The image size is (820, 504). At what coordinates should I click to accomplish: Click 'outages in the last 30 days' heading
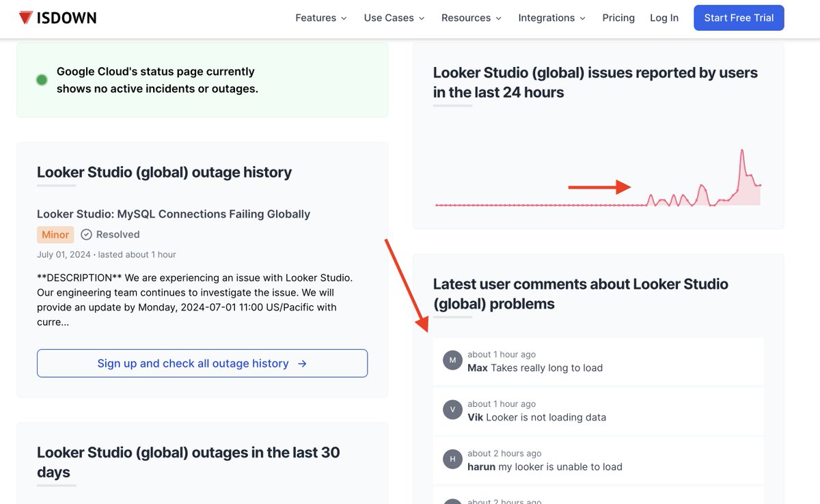pos(189,462)
